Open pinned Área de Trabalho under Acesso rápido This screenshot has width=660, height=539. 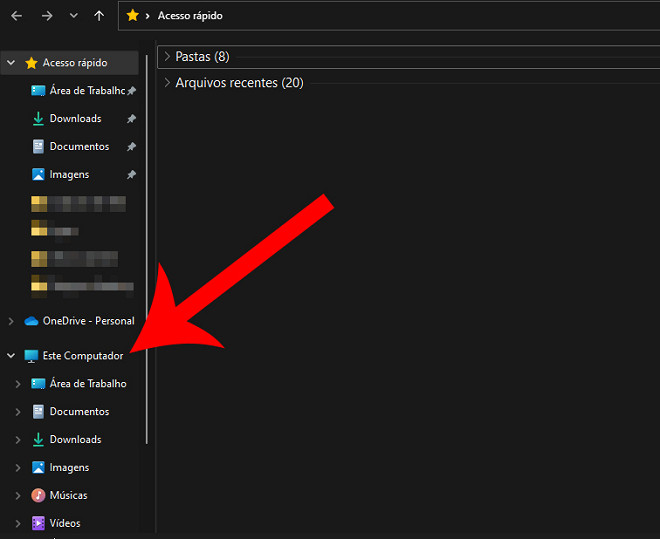87,90
